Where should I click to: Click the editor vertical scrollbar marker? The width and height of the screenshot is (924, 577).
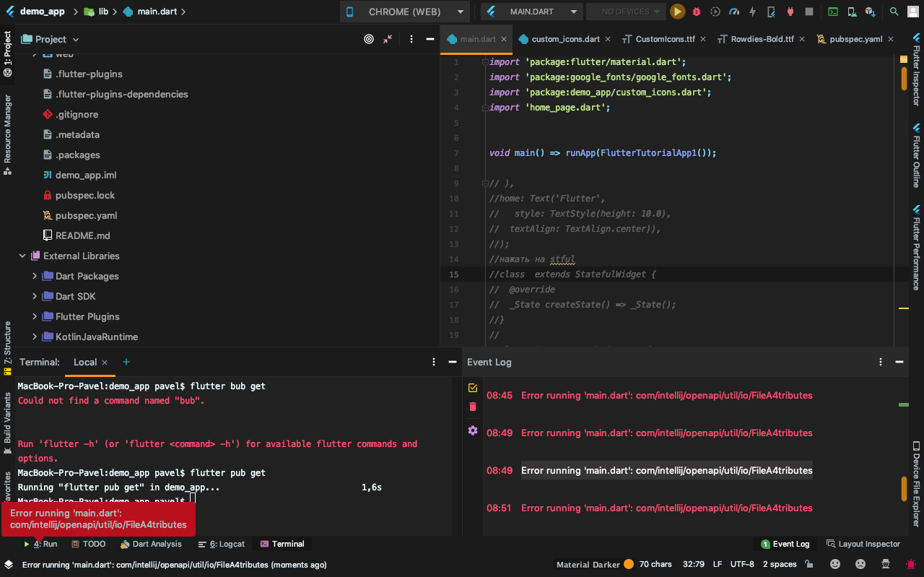click(904, 79)
